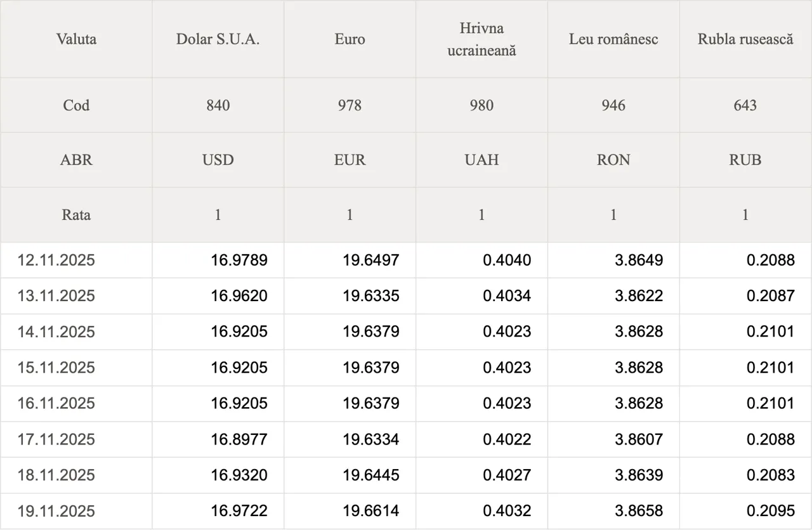Viewport: 812px width, 530px height.
Task: Click the Euro column header
Action: point(350,39)
